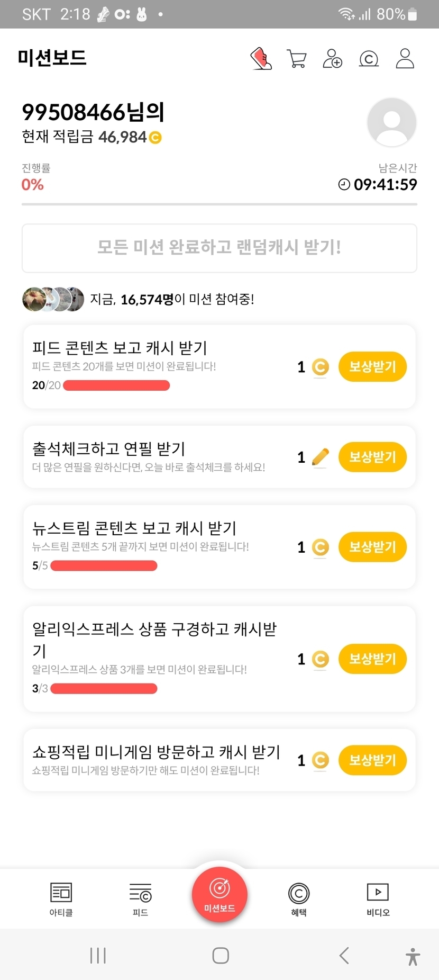439x980 pixels.
Task: Claim reward for 피드 콘텐츠 mission
Action: click(372, 366)
